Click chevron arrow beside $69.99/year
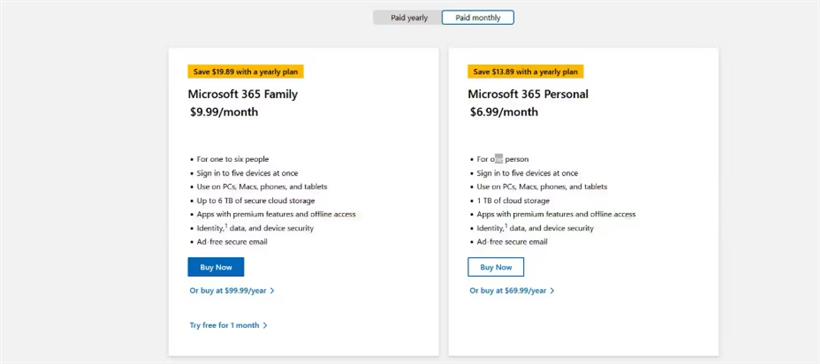Viewport: 820px width, 364px height. pos(552,291)
